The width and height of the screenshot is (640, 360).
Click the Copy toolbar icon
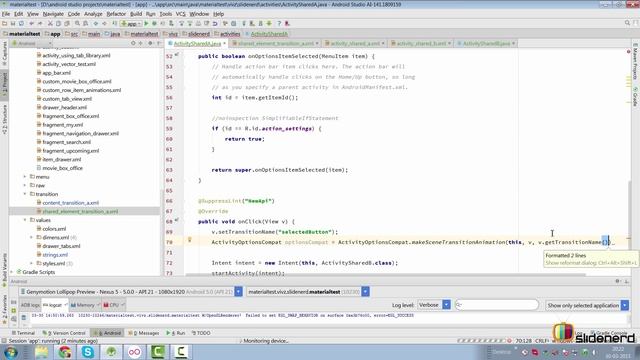[58, 24]
